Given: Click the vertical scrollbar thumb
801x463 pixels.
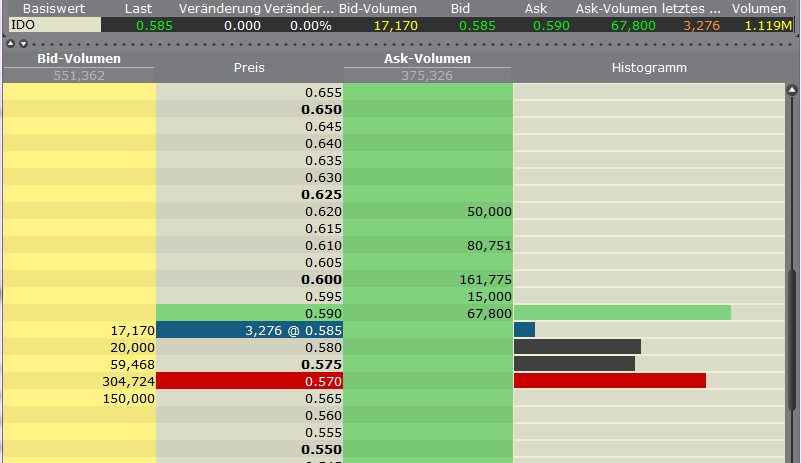Looking at the screenshot, I should point(792,338).
